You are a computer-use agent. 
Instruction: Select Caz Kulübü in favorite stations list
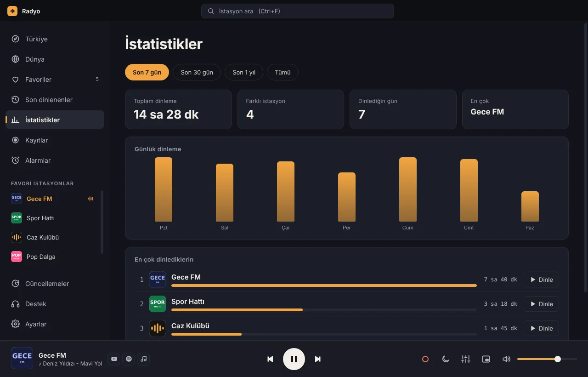[x=52, y=237]
